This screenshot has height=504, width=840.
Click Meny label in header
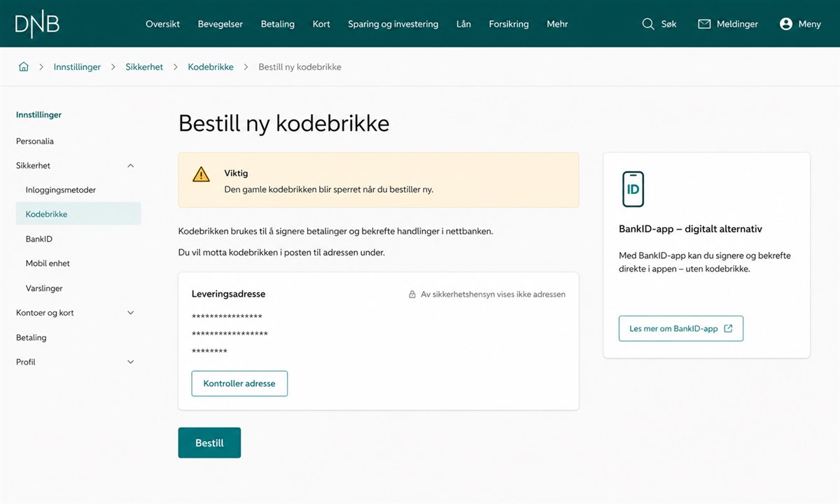coord(810,24)
